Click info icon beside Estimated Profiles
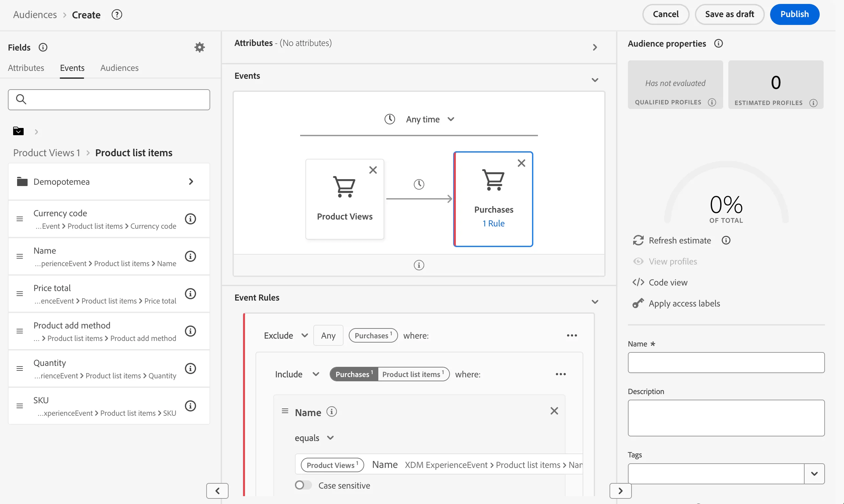 [x=813, y=103]
